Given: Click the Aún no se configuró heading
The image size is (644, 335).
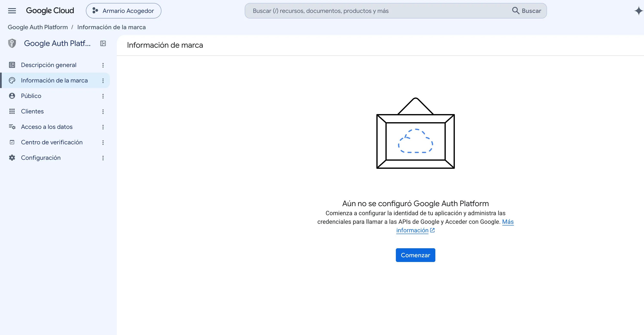Looking at the screenshot, I should 416,204.
